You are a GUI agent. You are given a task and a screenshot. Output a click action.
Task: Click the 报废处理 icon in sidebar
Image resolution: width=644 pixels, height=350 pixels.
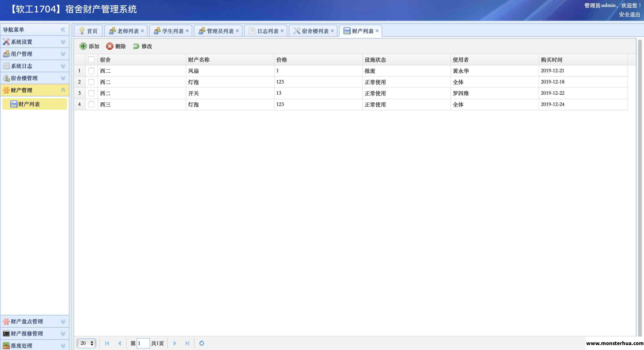(x=6, y=345)
